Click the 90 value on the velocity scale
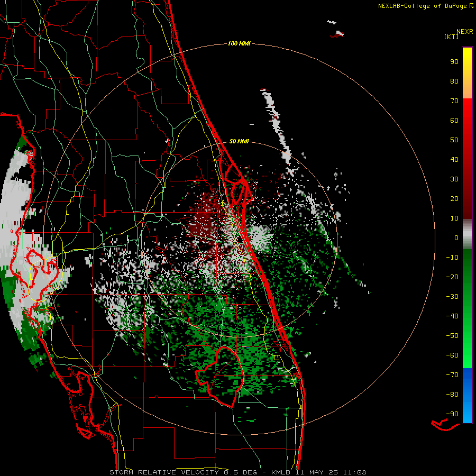 point(454,62)
